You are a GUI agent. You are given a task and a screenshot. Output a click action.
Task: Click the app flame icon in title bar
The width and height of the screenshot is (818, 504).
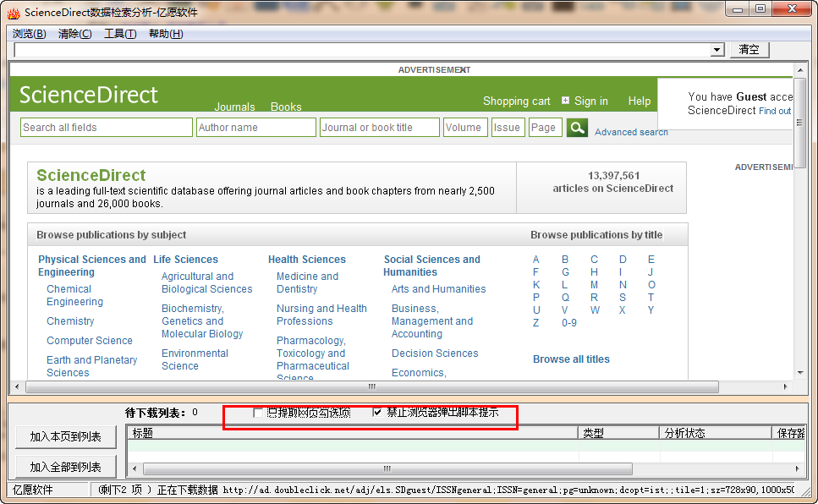[14, 13]
